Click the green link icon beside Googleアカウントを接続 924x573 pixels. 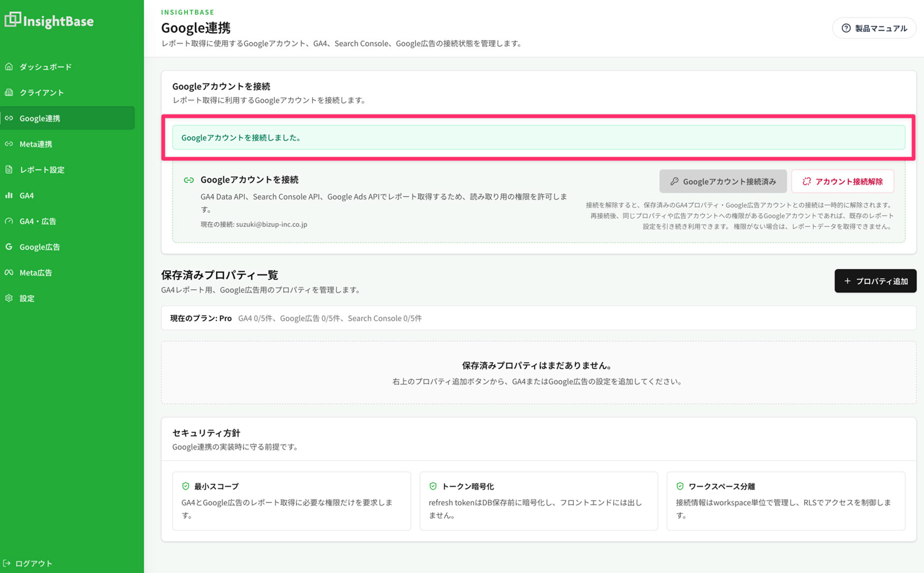[188, 180]
